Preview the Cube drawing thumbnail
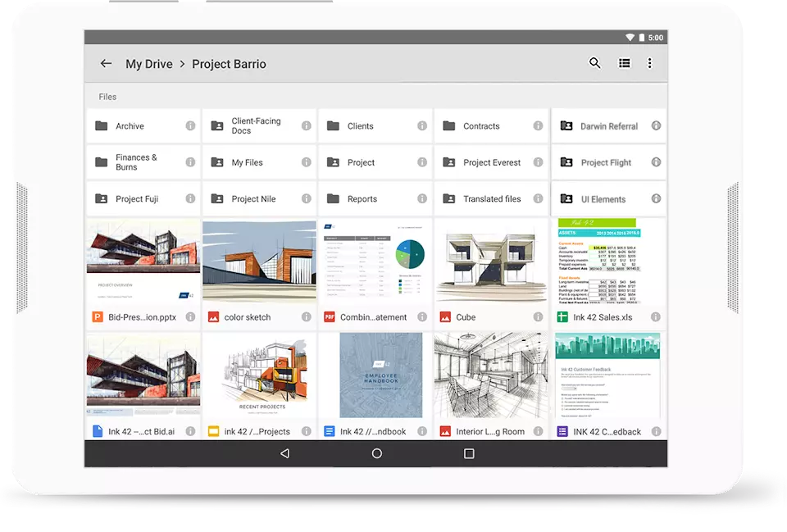787x532 pixels. tap(491, 262)
